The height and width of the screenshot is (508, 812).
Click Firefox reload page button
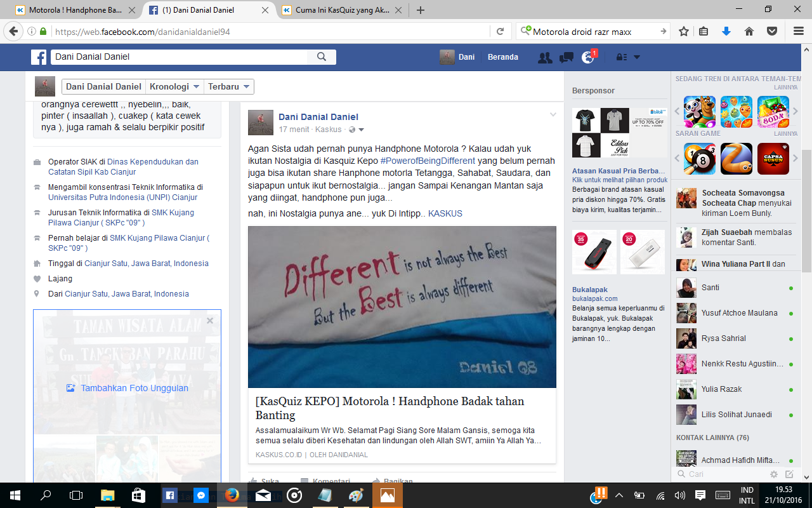click(x=500, y=31)
